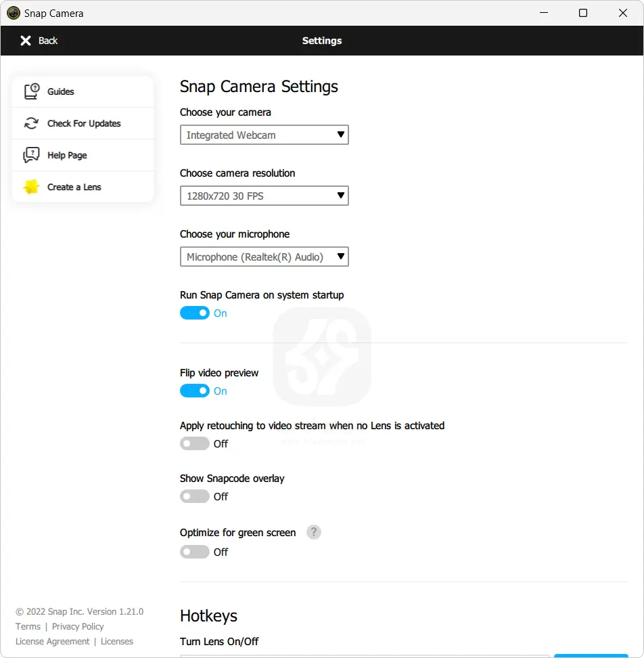Click the Help Page chat icon
This screenshot has width=644, height=658.
point(32,155)
